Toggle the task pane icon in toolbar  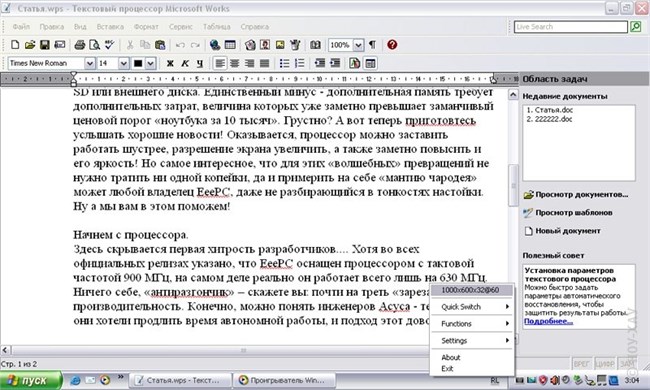(x=370, y=63)
